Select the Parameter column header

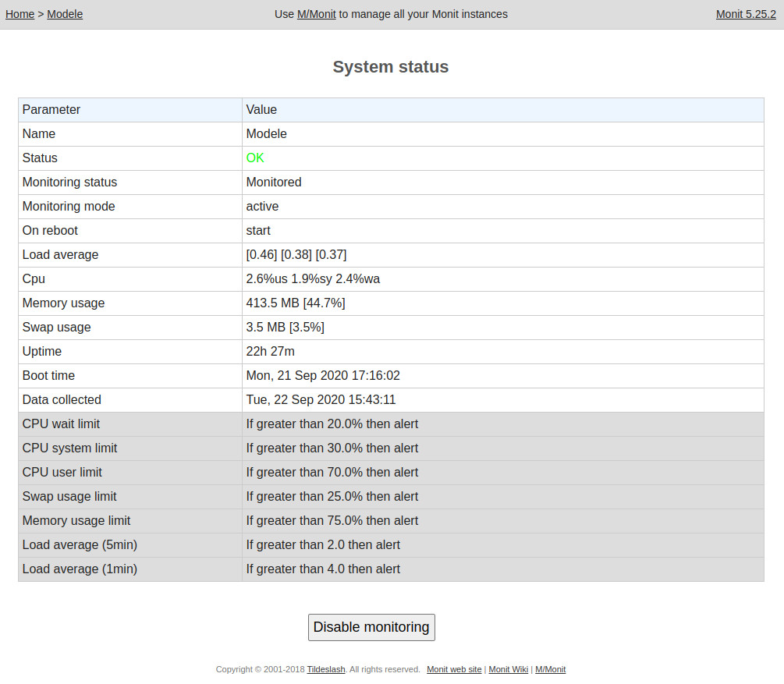(51, 110)
